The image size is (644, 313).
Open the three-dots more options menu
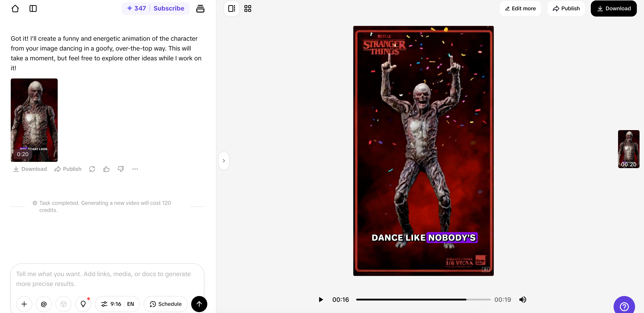(135, 169)
